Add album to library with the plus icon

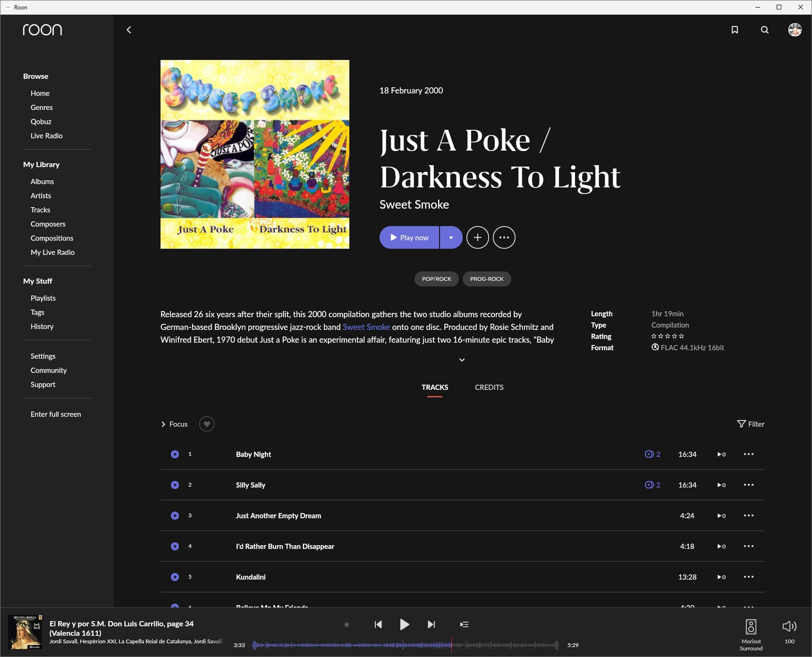click(477, 237)
